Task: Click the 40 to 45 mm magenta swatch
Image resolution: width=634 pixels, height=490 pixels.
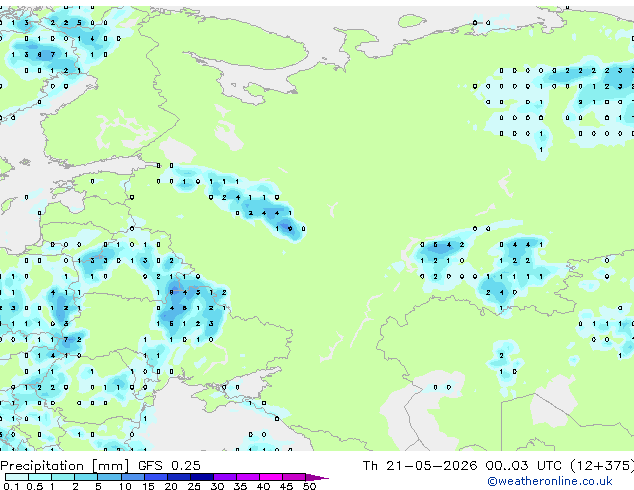Action: (x=271, y=477)
